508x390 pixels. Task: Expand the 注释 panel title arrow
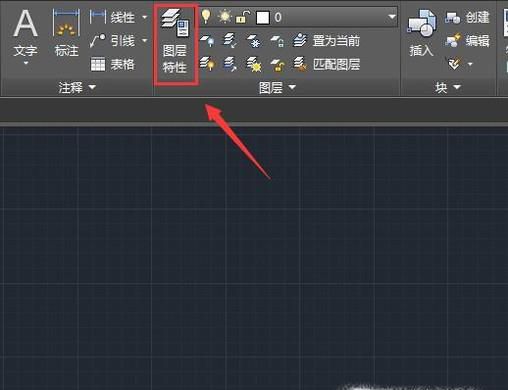(92, 87)
